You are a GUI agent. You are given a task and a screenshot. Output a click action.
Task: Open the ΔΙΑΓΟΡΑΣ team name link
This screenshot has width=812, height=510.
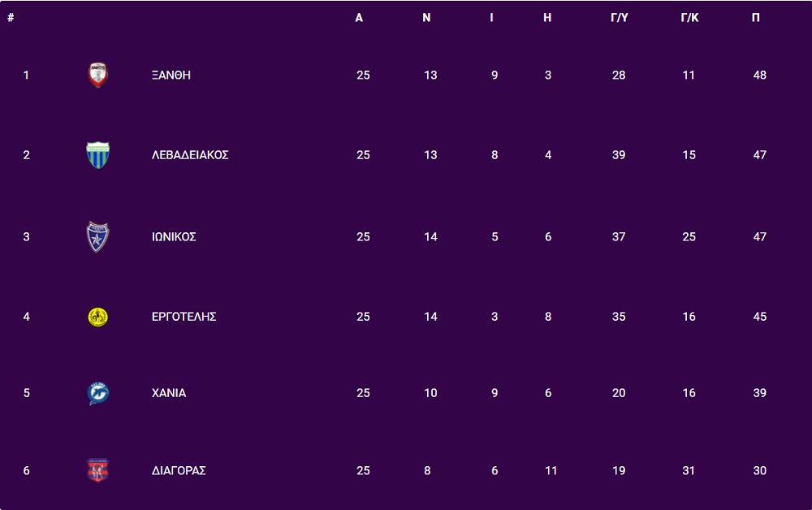[179, 471]
